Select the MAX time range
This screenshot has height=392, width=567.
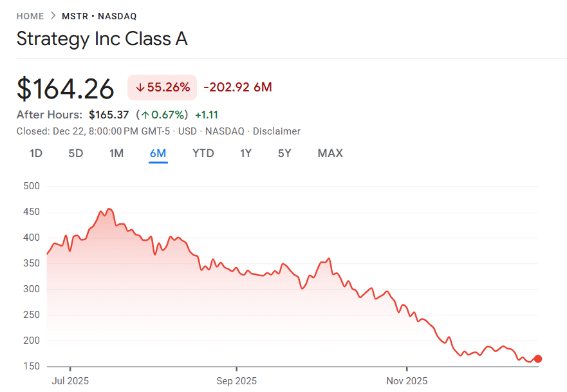(330, 153)
